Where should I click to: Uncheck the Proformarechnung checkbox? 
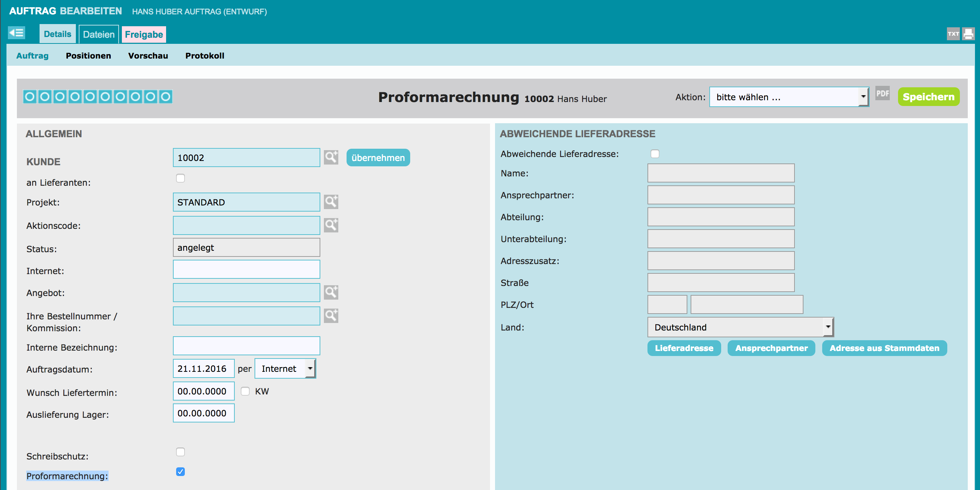click(180, 472)
